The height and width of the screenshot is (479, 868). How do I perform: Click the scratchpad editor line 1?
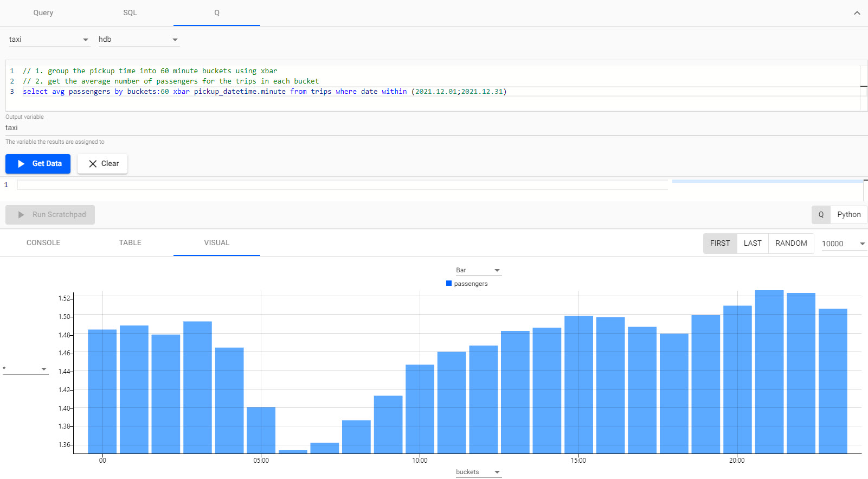(343, 185)
